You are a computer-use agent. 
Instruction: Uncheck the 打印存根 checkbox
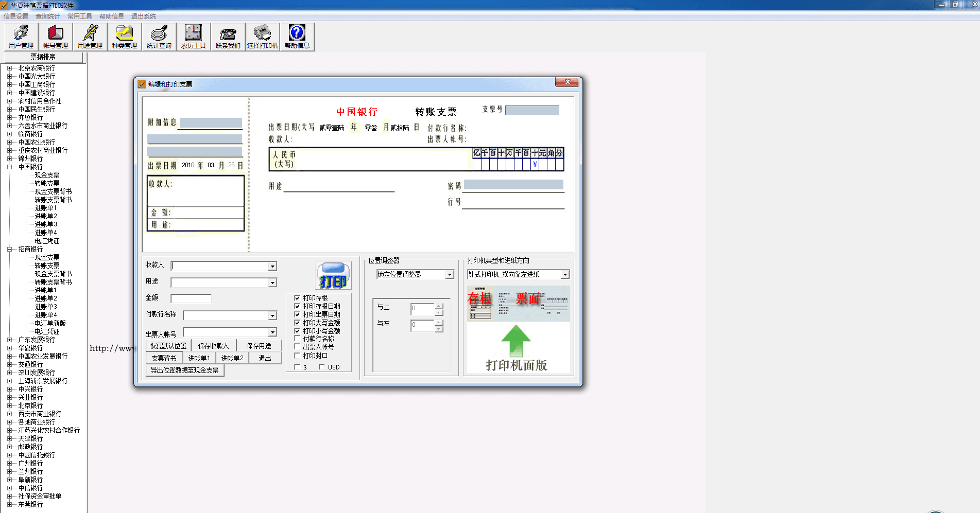(297, 298)
